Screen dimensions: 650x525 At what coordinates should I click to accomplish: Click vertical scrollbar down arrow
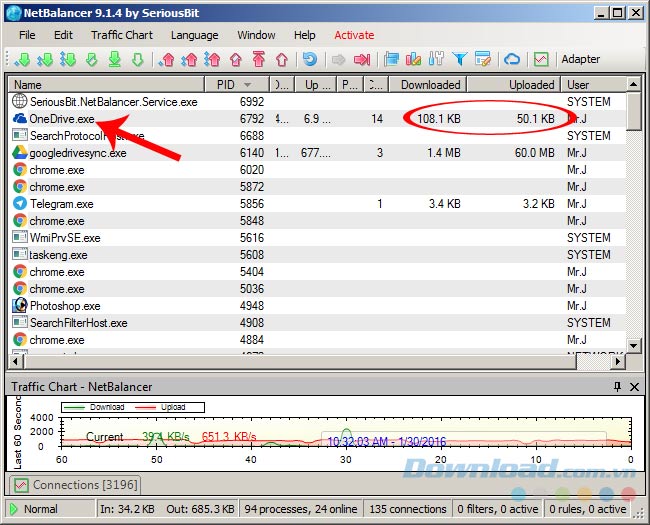pos(633,345)
